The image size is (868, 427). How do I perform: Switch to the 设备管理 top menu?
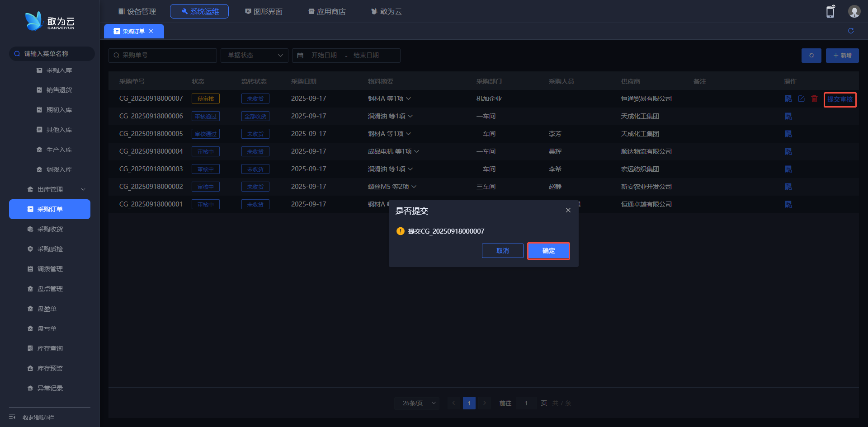coord(137,11)
